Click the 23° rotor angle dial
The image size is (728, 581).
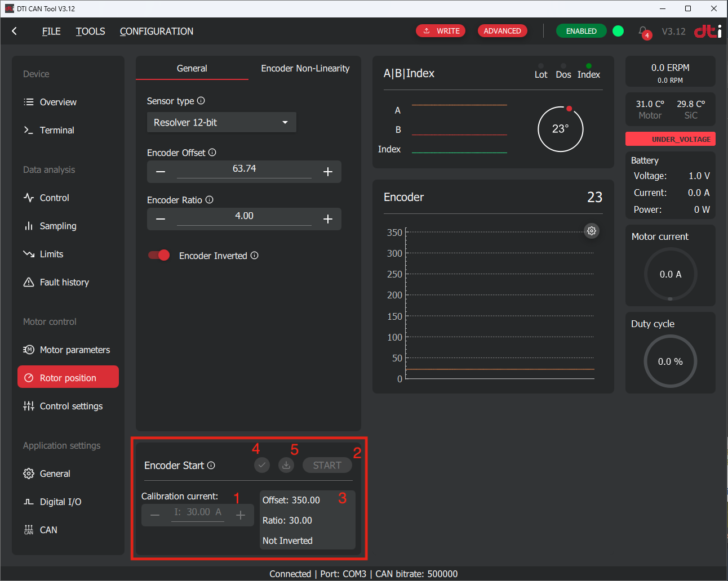point(561,129)
